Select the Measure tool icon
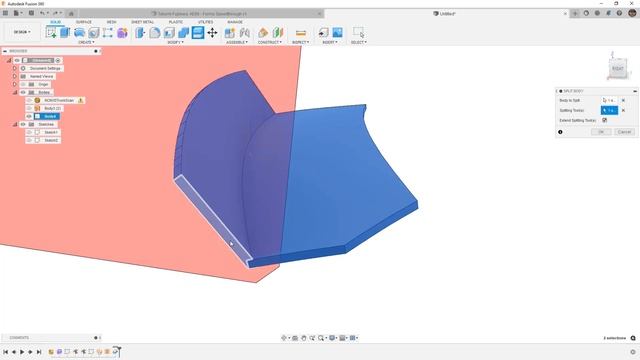Viewport: 640px width, 360px height. click(x=301, y=32)
